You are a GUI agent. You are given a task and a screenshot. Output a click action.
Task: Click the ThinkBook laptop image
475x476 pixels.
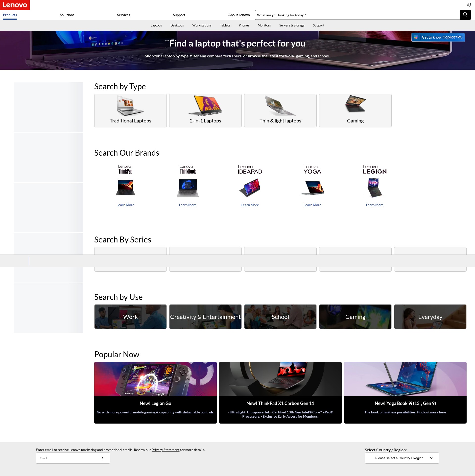coord(188,188)
